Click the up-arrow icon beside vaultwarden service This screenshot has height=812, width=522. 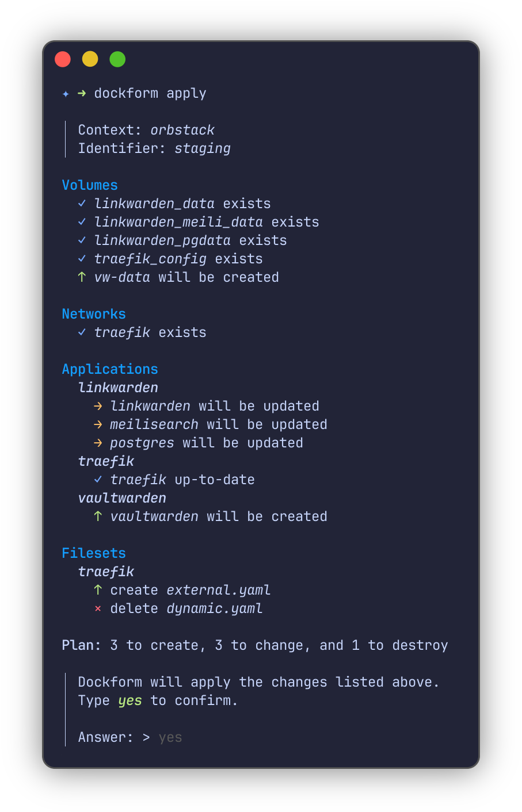[98, 516]
